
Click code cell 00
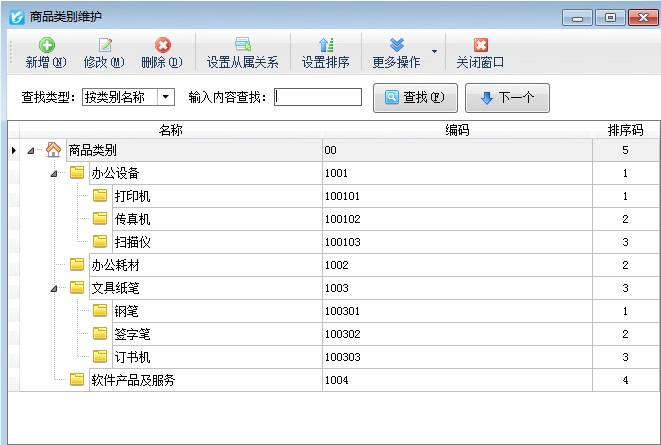457,150
